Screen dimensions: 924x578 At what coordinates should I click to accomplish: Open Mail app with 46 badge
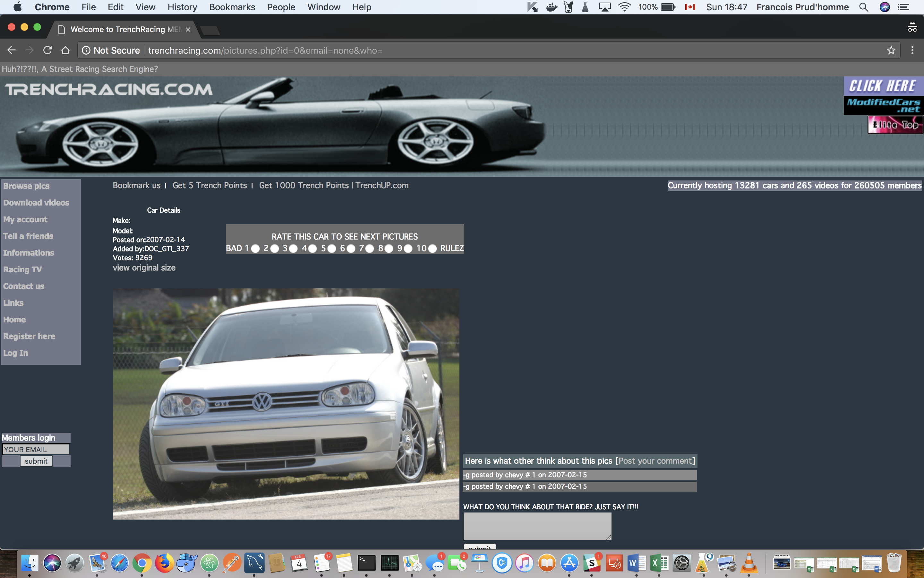point(97,563)
